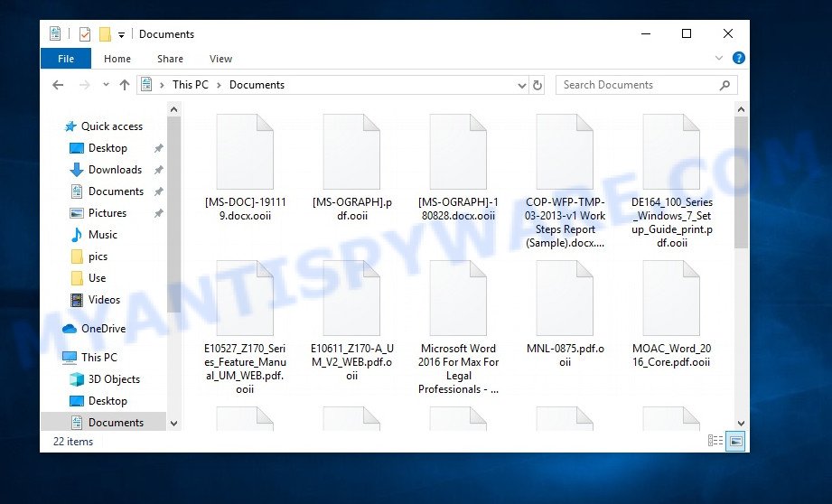Select Microsoft Word 2016 For Max file
Image resolution: width=832 pixels, height=504 pixels.
[x=458, y=328]
